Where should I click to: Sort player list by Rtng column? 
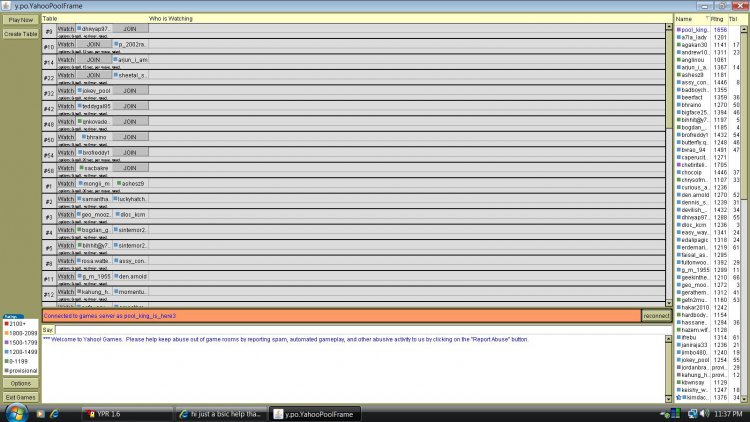click(x=718, y=19)
